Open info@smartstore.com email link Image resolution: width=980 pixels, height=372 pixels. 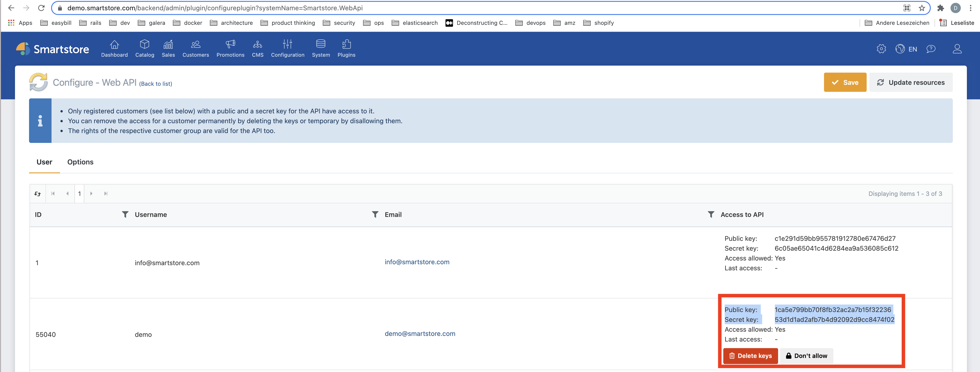click(417, 262)
